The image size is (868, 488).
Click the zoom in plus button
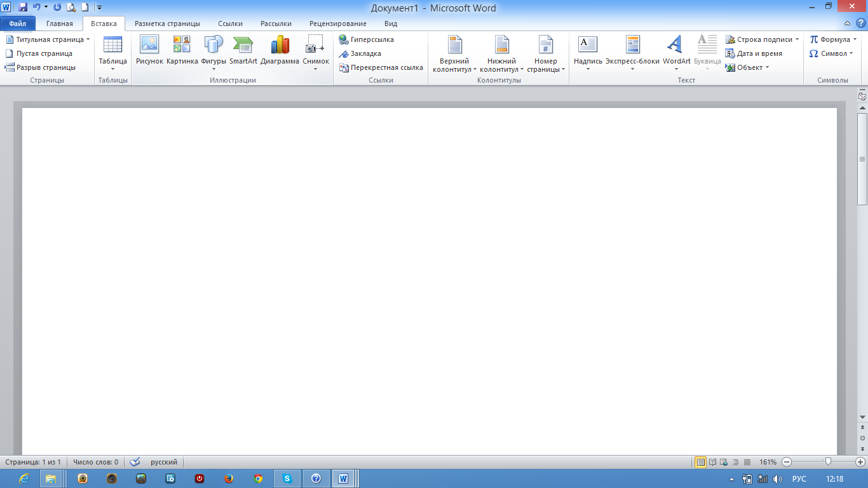860,462
